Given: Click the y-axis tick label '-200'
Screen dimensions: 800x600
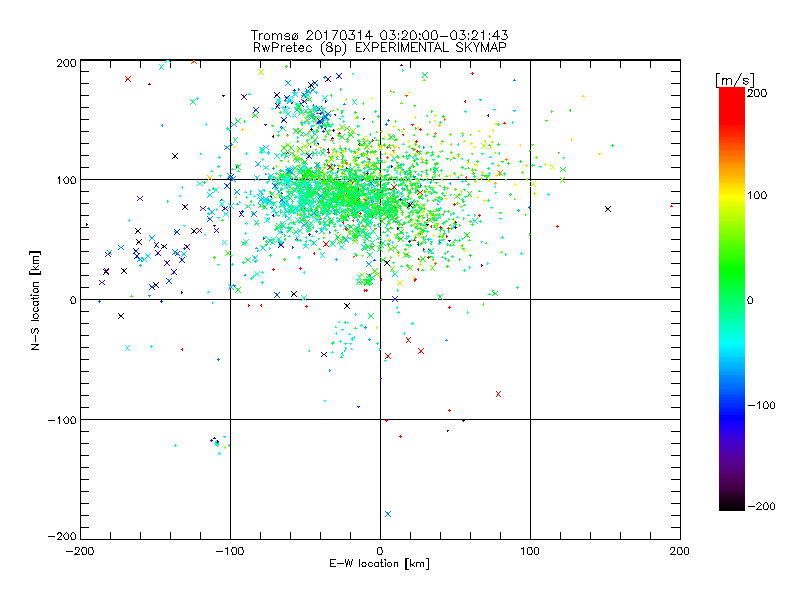Looking at the screenshot, I should [x=62, y=536].
